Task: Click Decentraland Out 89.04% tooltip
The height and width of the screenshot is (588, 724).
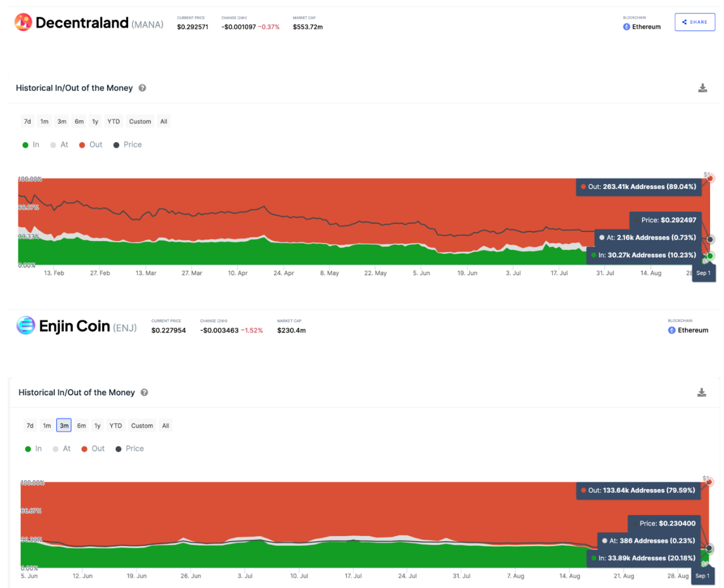Action: [x=638, y=187]
